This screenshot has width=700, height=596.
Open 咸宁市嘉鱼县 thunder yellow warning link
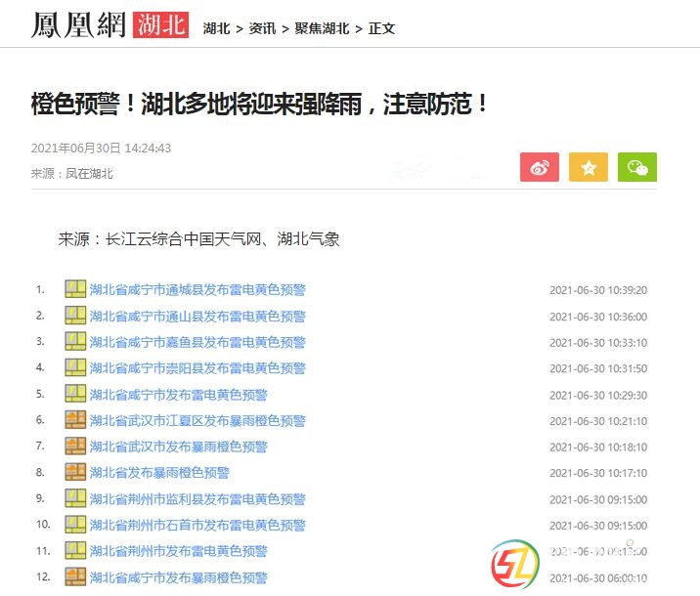point(197,342)
